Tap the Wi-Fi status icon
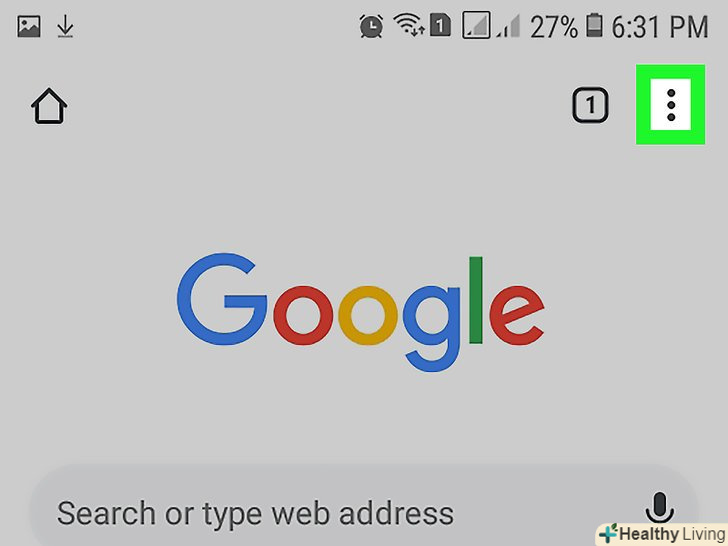The image size is (728, 546). [x=409, y=25]
